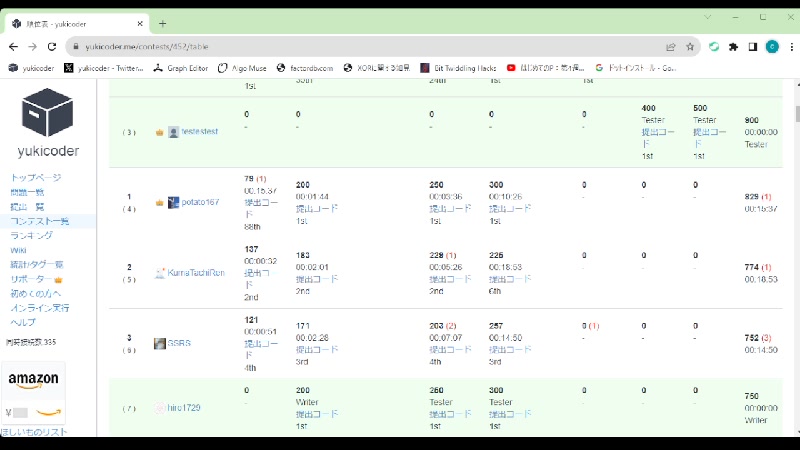This screenshot has width=800, height=450.
Task: Open KumaTachiRen's 提出コード for the 226 score
Action: (x=510, y=279)
